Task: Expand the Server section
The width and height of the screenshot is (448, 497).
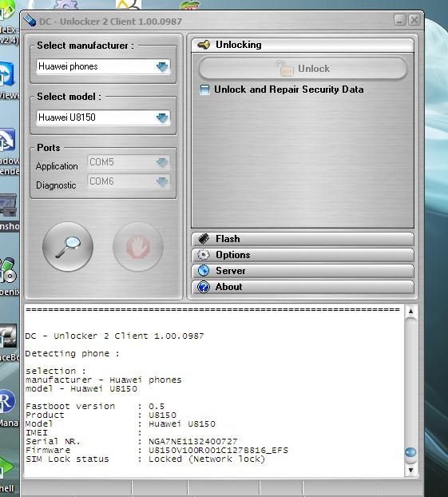Action: tap(303, 271)
